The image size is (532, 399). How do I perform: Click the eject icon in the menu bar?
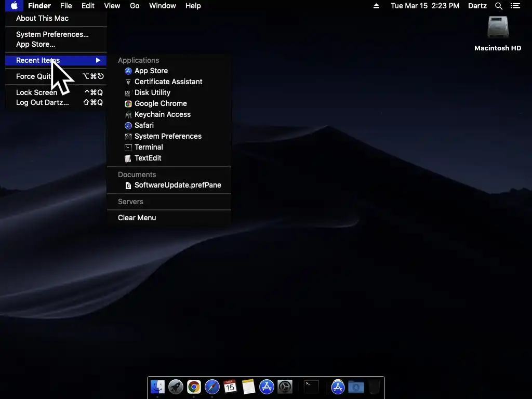(x=376, y=6)
